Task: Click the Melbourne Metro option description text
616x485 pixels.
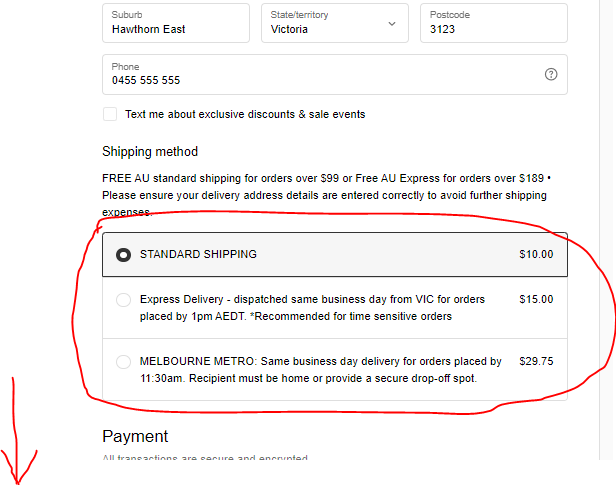Action: pos(321,370)
